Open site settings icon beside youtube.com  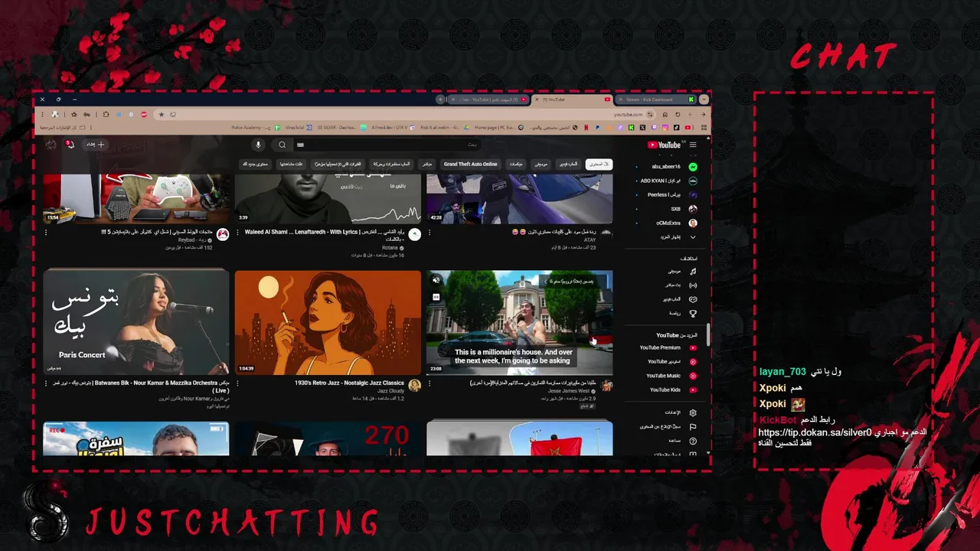650,115
